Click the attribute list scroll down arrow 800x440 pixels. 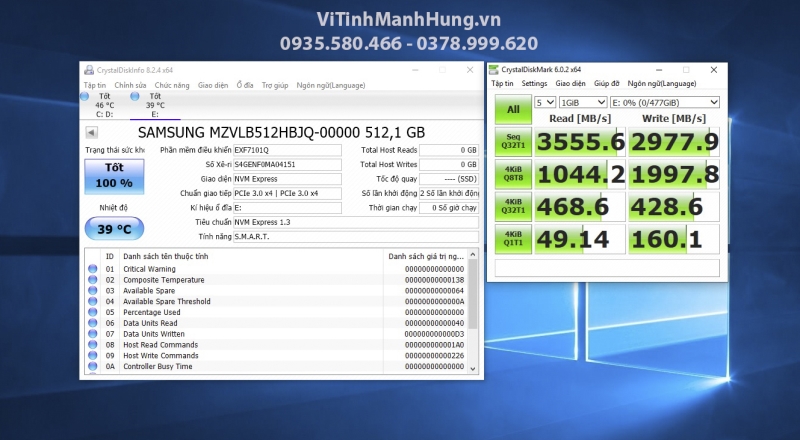(472, 369)
